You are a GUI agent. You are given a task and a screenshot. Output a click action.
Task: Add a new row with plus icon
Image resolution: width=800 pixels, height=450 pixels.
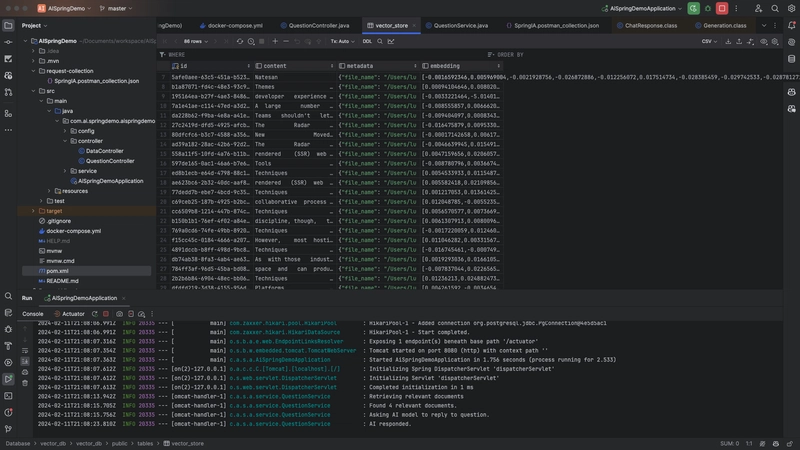click(x=276, y=41)
